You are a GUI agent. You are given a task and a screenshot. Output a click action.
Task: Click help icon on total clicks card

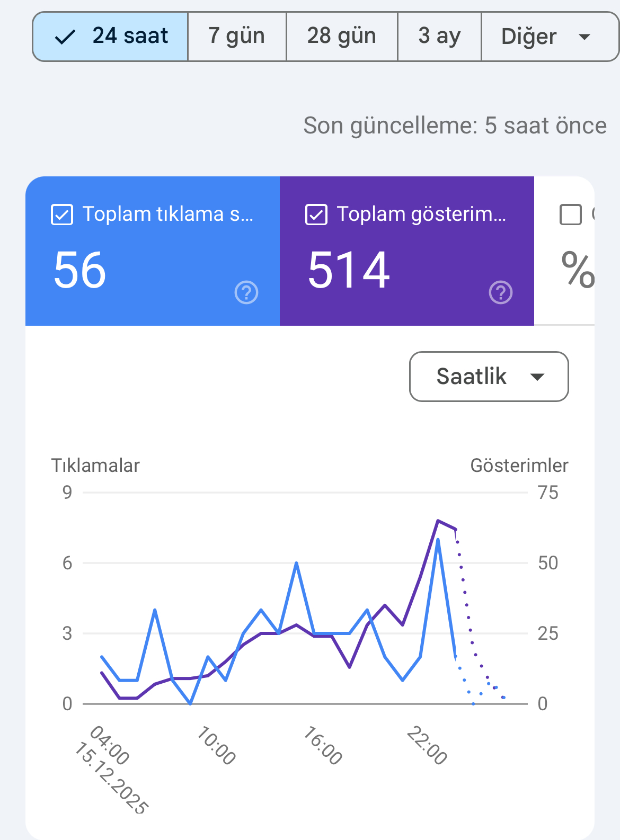pyautogui.click(x=246, y=292)
